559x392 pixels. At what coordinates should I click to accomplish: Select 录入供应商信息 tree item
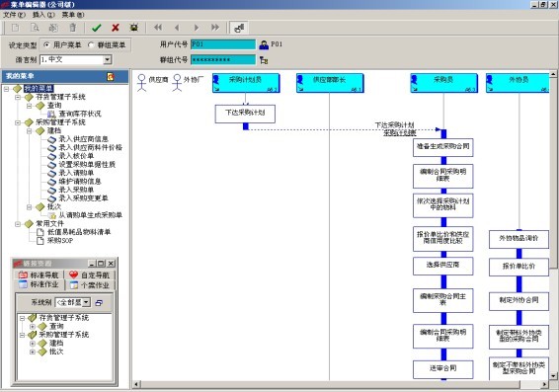tap(83, 139)
